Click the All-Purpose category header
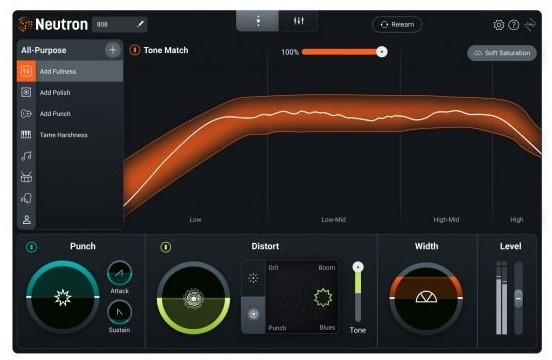This screenshot has width=552, height=360. (44, 50)
